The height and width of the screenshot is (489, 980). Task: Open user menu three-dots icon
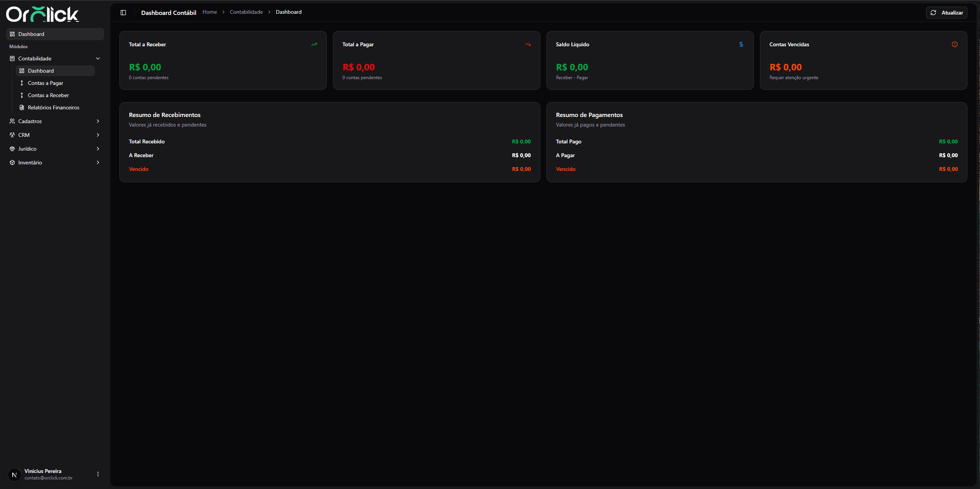[x=98, y=474]
